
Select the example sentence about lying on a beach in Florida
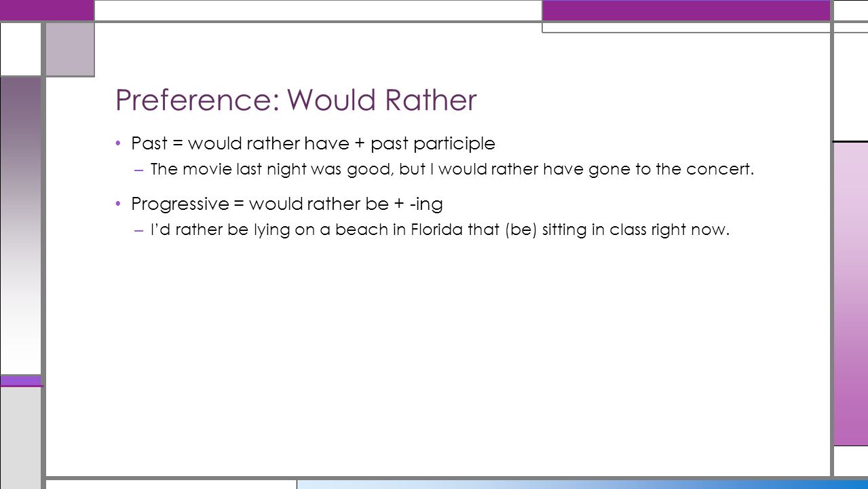pyautogui.click(x=440, y=230)
